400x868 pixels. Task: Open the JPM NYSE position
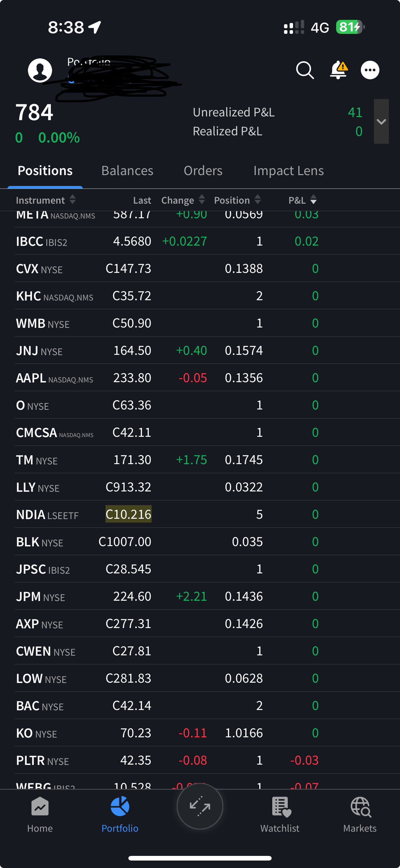coord(200,596)
